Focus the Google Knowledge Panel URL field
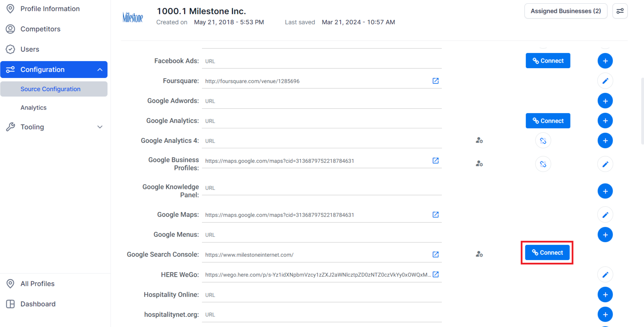The height and width of the screenshot is (327, 644). point(322,188)
